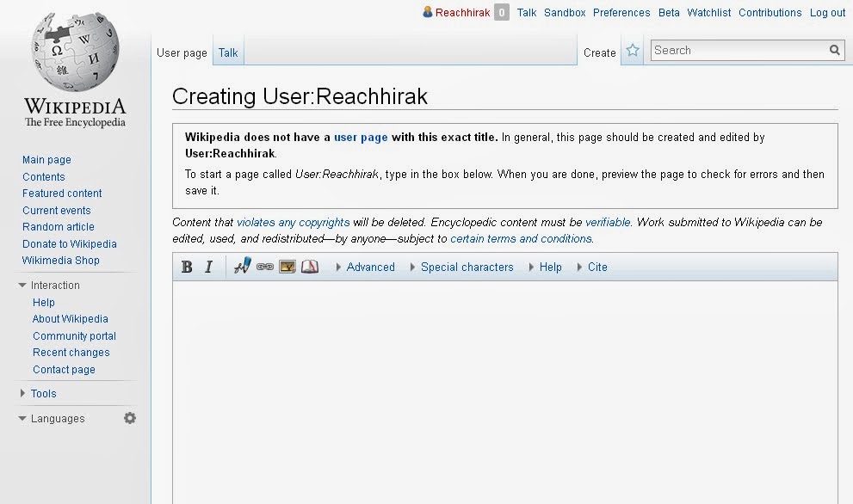Toggle bold formatting in editor toolbar
Image resolution: width=853 pixels, height=504 pixels.
pyautogui.click(x=187, y=267)
